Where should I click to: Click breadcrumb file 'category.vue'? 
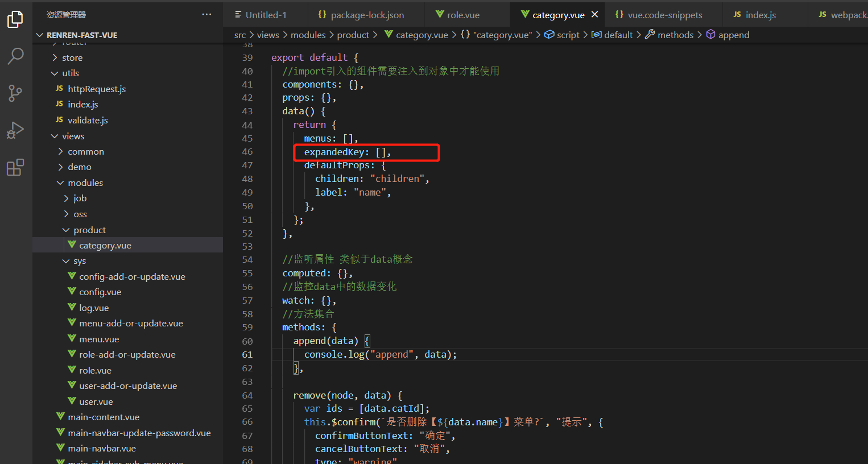416,35
